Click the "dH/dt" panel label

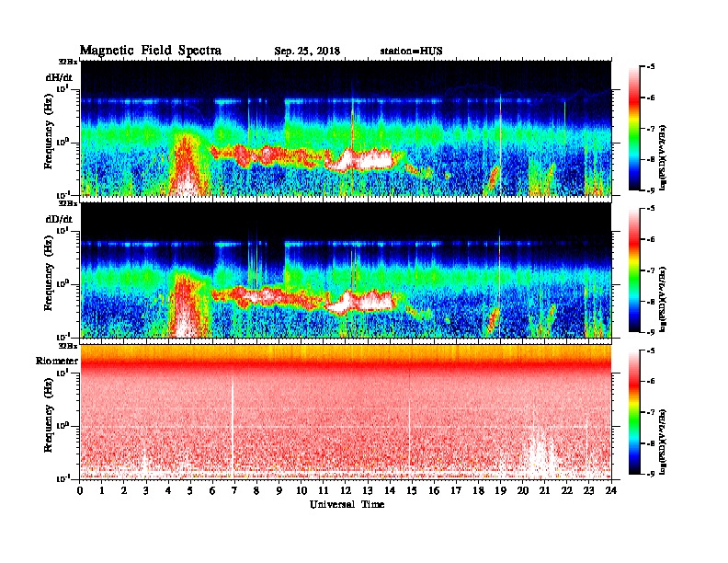click(59, 77)
